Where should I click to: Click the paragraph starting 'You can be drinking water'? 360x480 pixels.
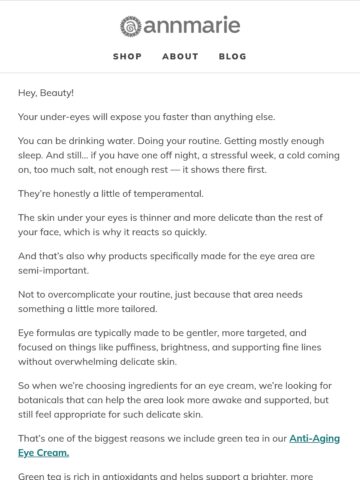[x=179, y=155]
